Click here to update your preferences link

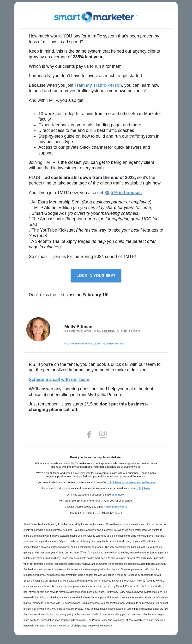(132, 482)
